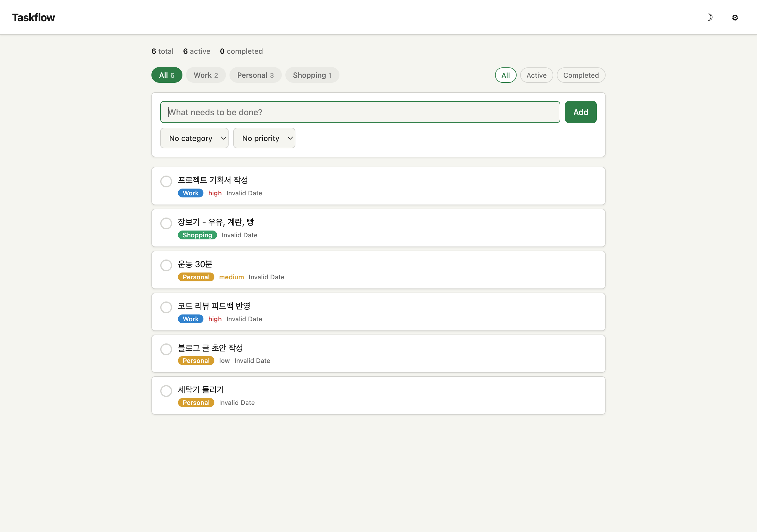Toggle dark mode with the moon icon
The image size is (757, 532).
[710, 17]
